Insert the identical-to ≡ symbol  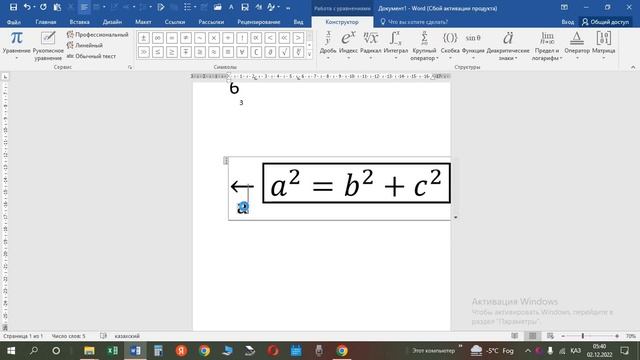(228, 52)
